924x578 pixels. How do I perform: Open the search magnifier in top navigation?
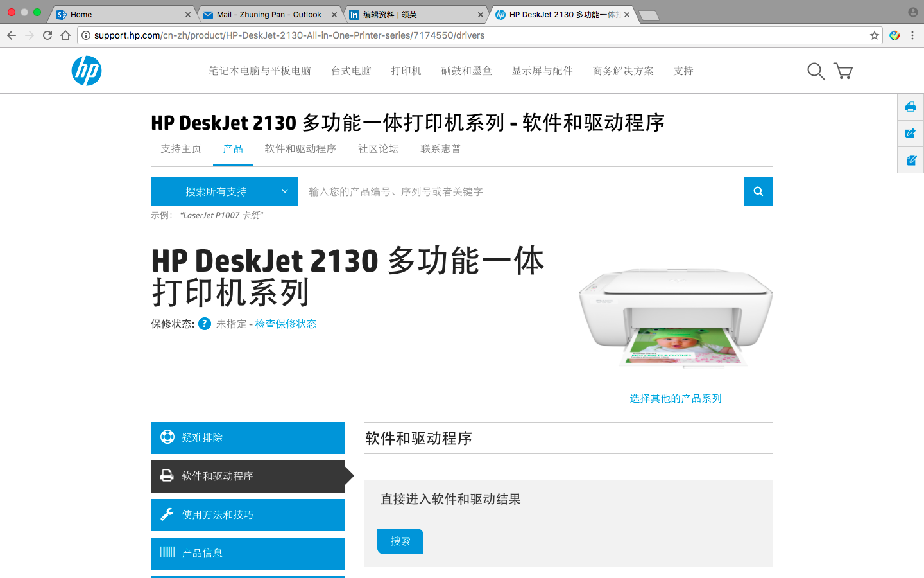pyautogui.click(x=816, y=71)
